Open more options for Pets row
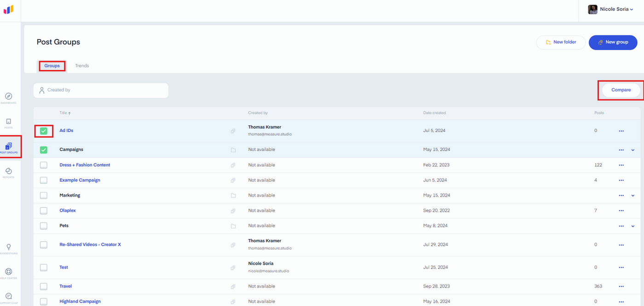Viewport: 644px width, 306px height. click(621, 226)
